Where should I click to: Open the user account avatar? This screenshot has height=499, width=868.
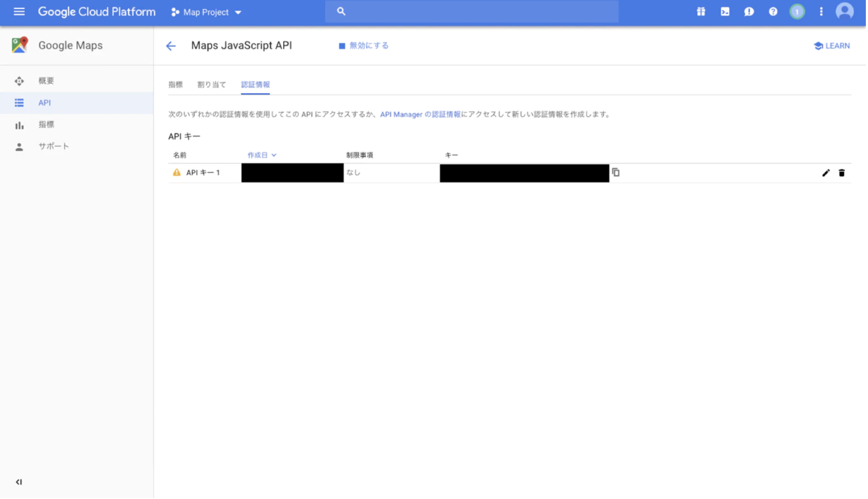[x=846, y=11]
